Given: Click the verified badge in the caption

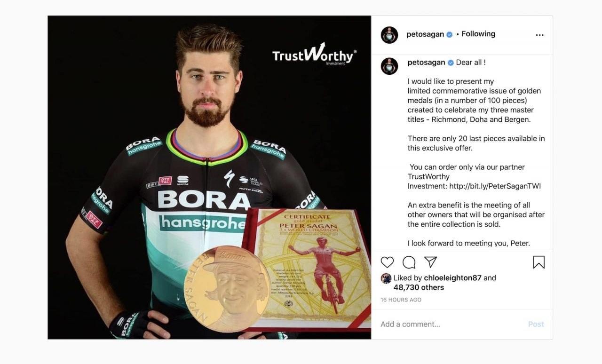Looking at the screenshot, I should point(451,63).
